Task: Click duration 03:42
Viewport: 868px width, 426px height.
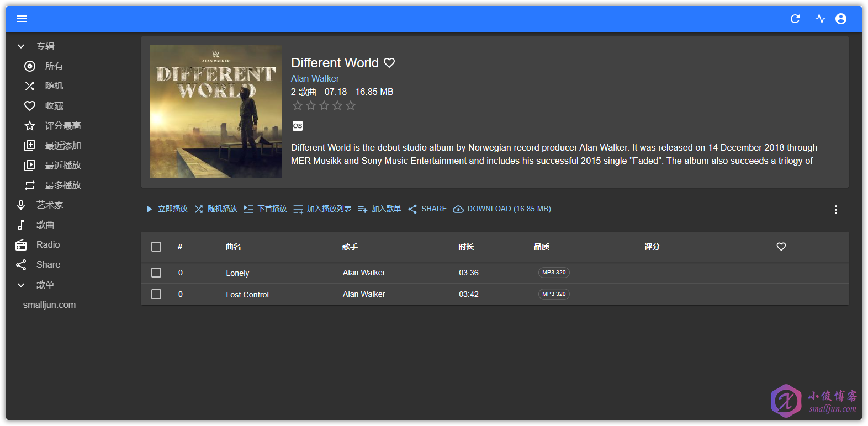Action: coord(469,294)
